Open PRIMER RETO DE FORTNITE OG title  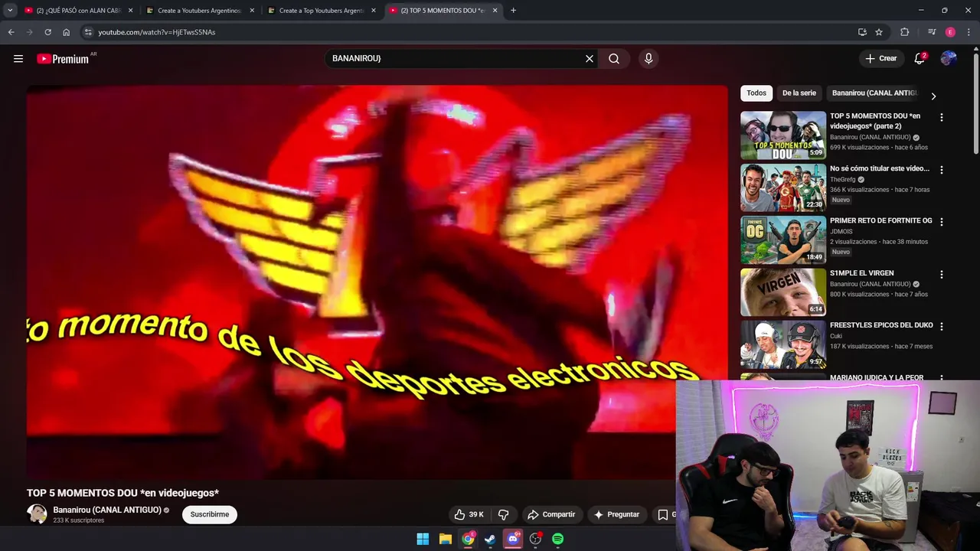click(880, 220)
